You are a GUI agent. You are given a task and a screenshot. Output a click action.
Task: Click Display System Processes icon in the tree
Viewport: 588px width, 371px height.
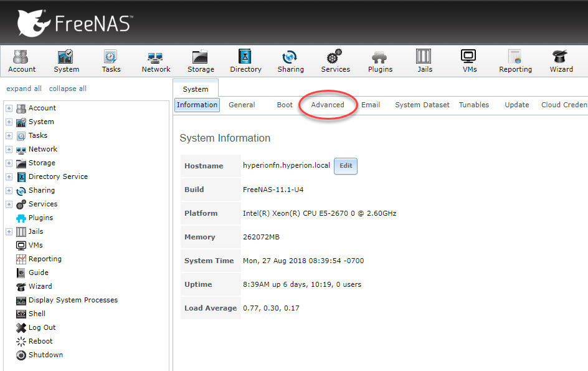point(21,301)
